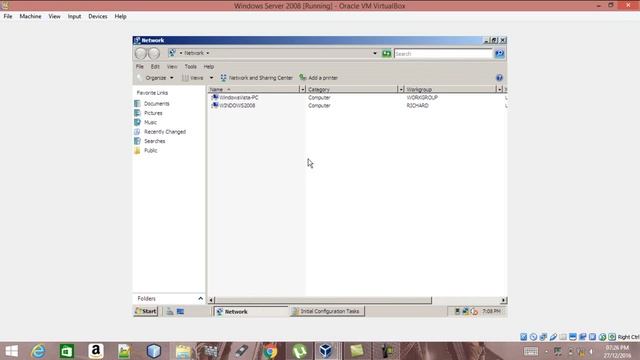
Task: Select the RICHARD workgroup cell
Action: pyautogui.click(x=418, y=105)
